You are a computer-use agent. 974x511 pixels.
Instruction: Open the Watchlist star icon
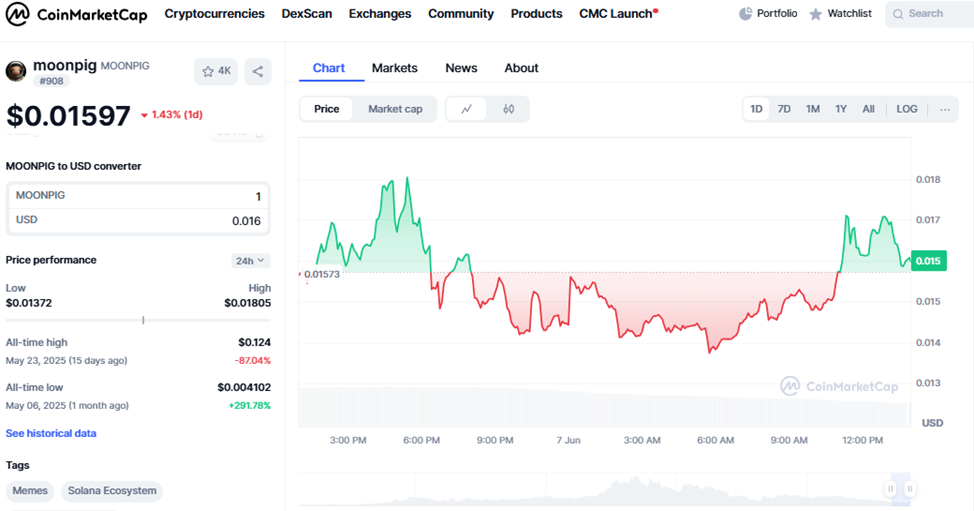(x=816, y=14)
